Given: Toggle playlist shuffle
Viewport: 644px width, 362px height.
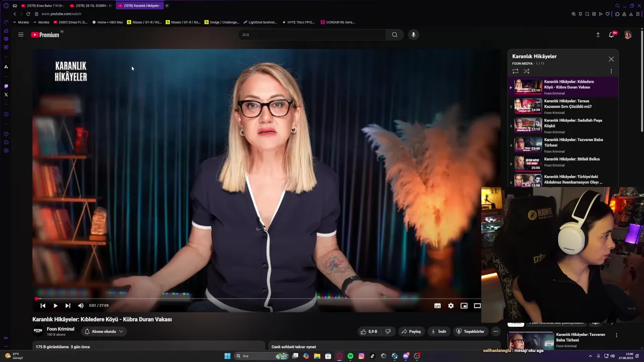Looking at the screenshot, I should point(526,71).
